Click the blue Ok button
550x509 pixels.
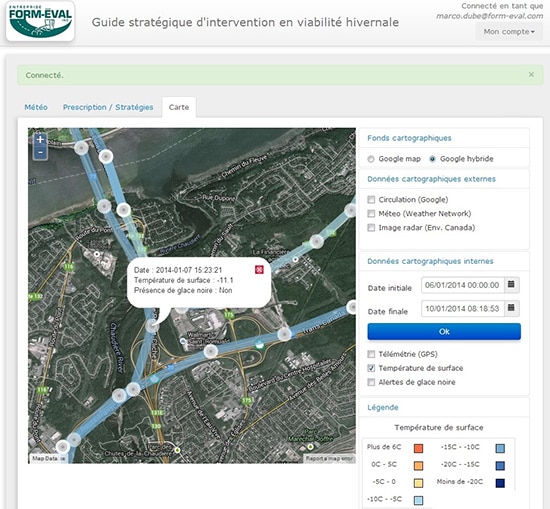click(444, 331)
